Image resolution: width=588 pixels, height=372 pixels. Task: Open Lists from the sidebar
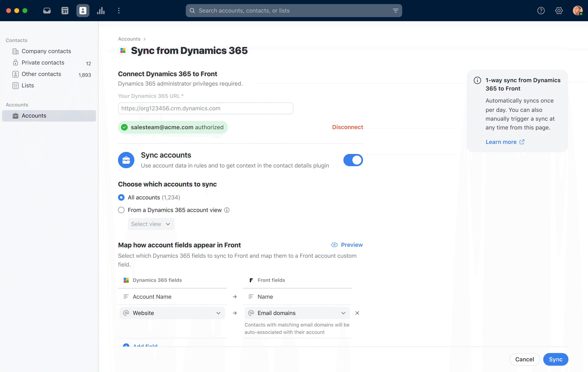[x=27, y=85]
